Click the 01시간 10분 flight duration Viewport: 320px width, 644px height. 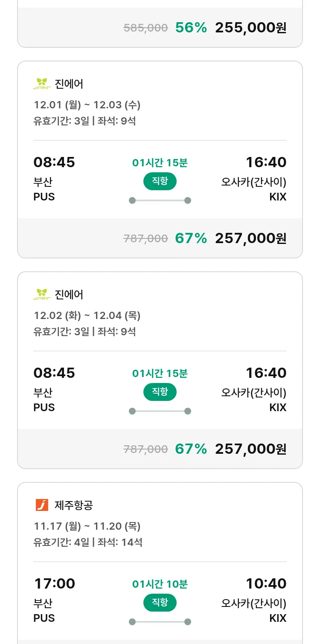click(160, 584)
